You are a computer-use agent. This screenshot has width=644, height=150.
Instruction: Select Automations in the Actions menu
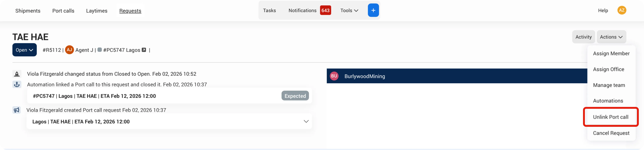point(608,101)
